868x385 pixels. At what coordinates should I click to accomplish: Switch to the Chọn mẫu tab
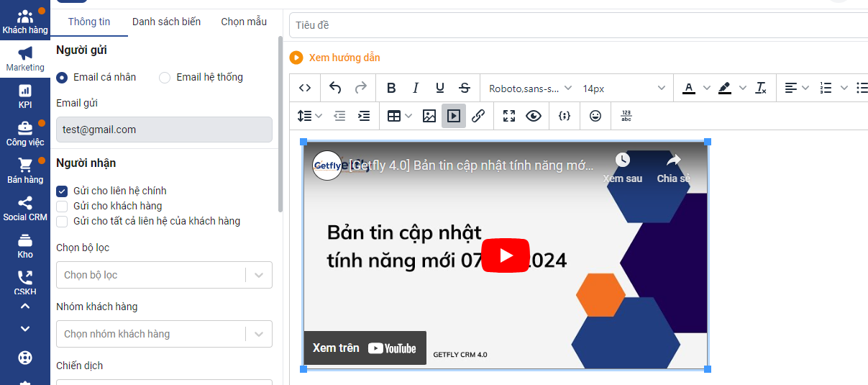244,22
